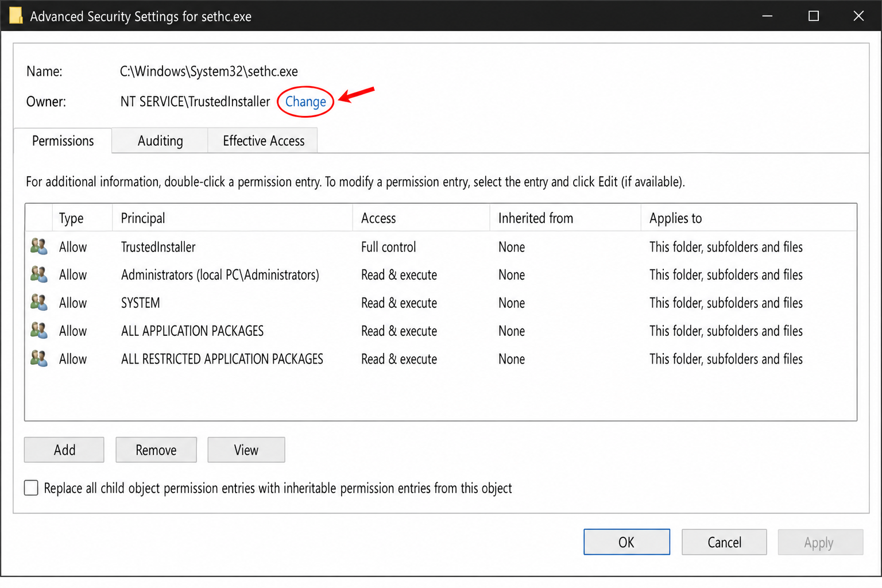
Task: Click user icon of ALL APPLICATION PACKAGES row
Action: coord(39,331)
